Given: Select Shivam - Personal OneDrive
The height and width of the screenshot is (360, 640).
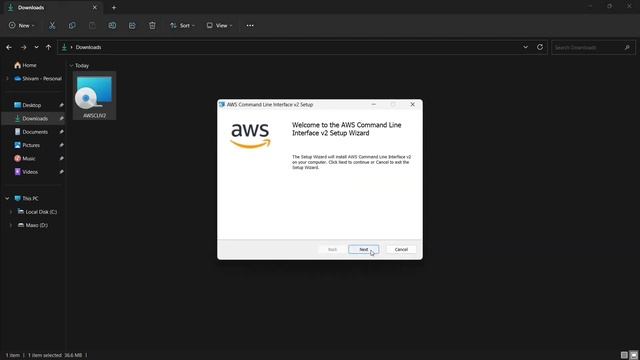Looking at the screenshot, I should click(38, 78).
